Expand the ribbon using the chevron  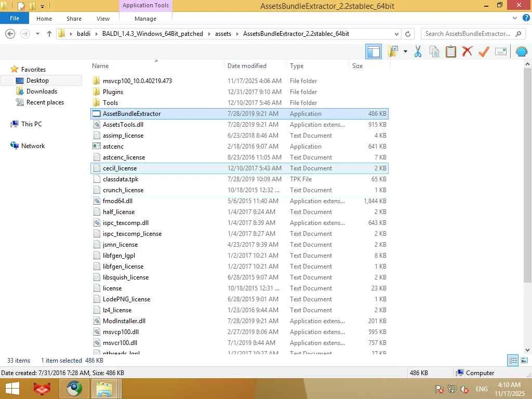[x=515, y=18]
